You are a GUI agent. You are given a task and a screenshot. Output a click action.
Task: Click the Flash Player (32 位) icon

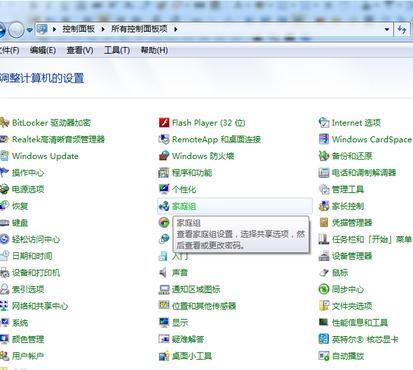click(164, 123)
